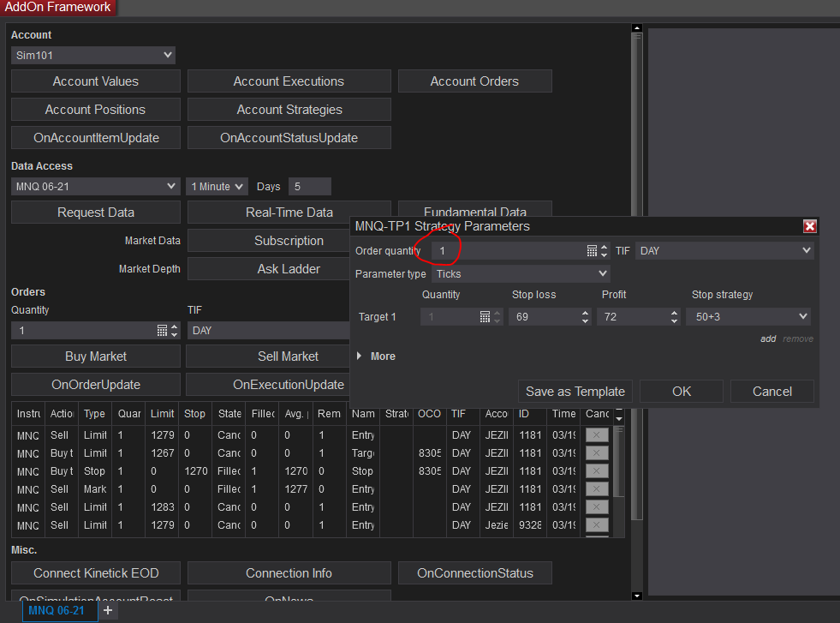This screenshot has width=840, height=623.
Task: Cancel the last Sell Limit 1279 row (Jezie)
Action: [x=596, y=525]
